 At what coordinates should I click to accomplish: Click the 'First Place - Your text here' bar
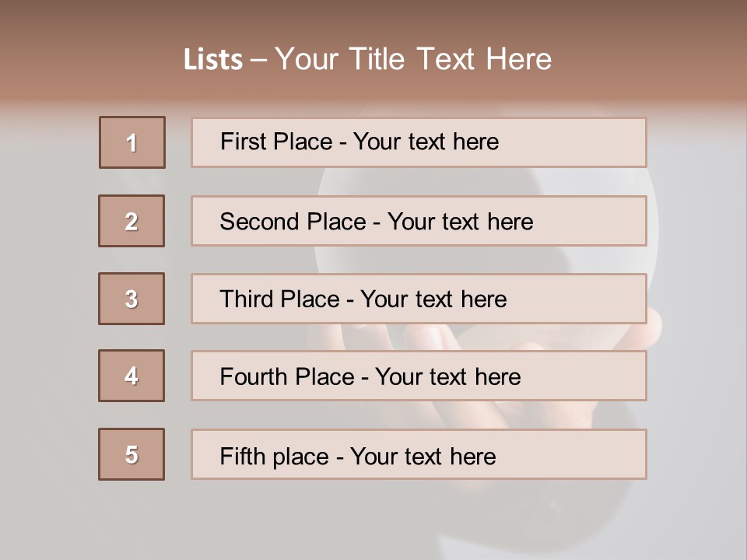coord(419,142)
